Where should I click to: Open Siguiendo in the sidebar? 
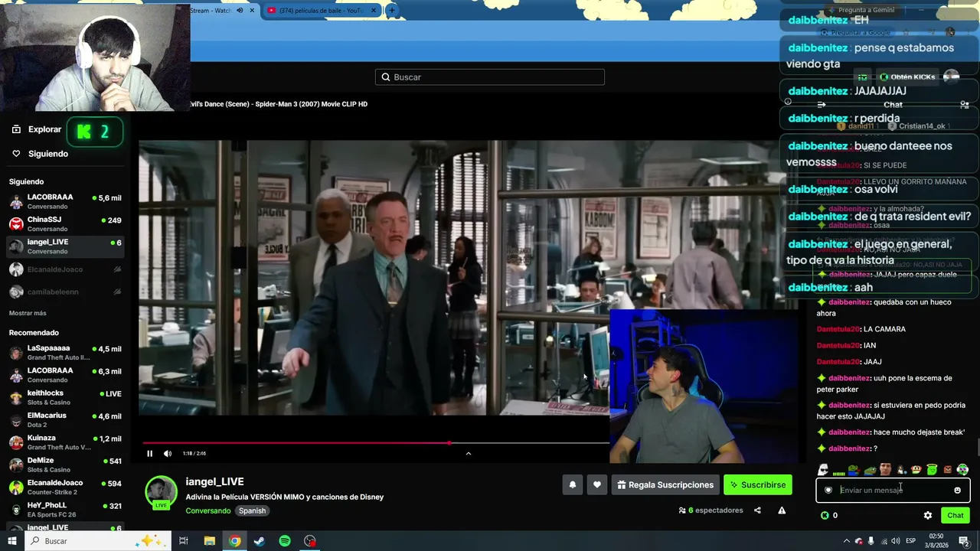pos(40,154)
